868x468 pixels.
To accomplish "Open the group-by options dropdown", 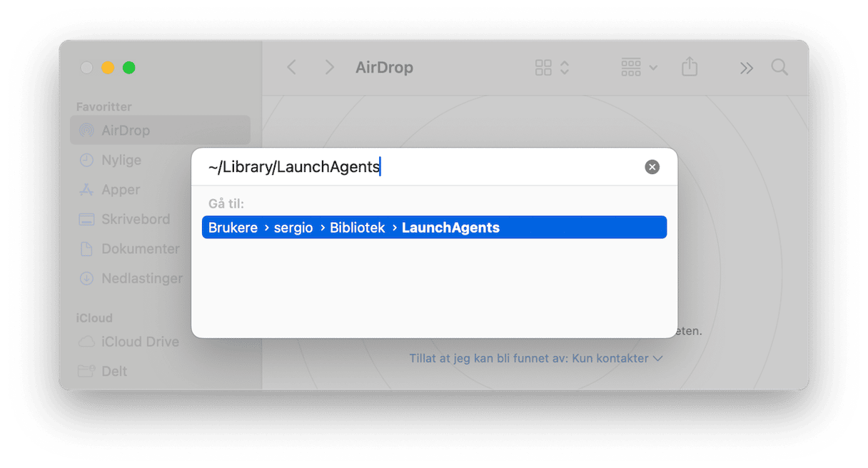I will (x=639, y=68).
